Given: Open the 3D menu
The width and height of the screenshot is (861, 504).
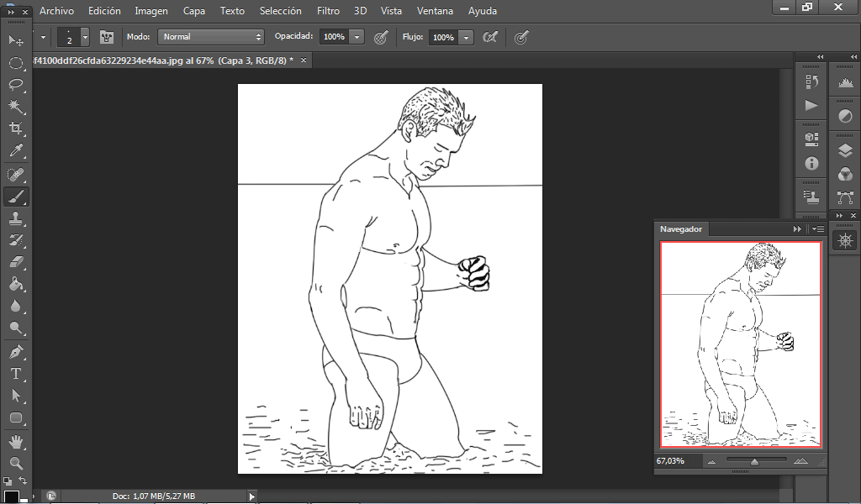Looking at the screenshot, I should [x=360, y=10].
